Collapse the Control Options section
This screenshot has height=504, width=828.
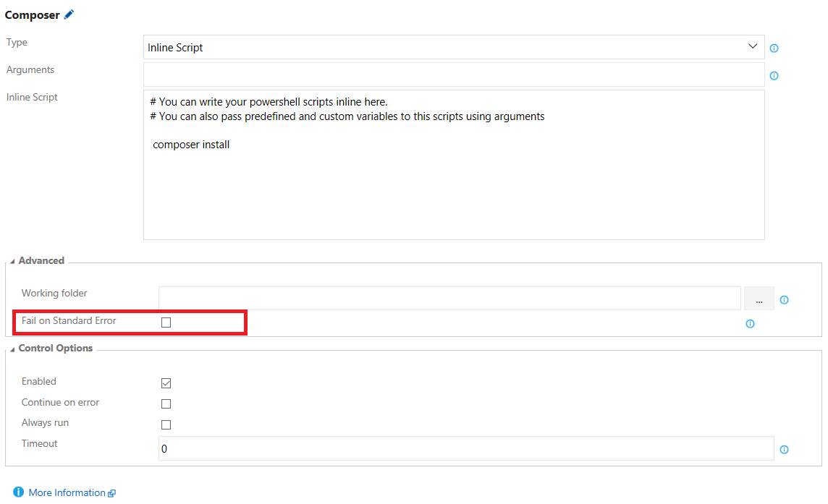[x=13, y=349]
